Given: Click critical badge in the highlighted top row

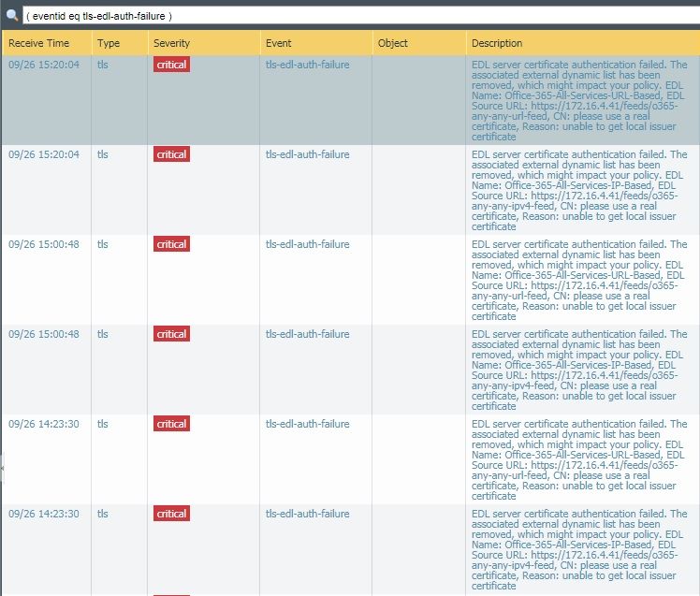Looking at the screenshot, I should point(171,65).
